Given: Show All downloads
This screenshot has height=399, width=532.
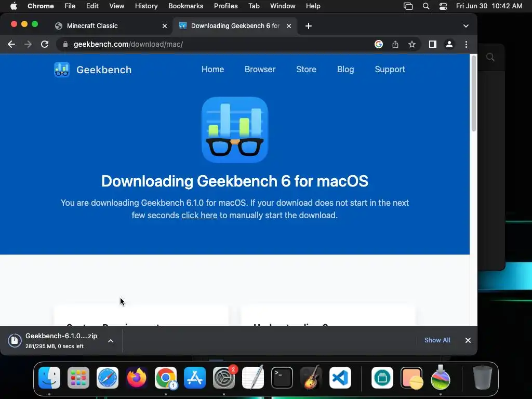Looking at the screenshot, I should pos(437,340).
